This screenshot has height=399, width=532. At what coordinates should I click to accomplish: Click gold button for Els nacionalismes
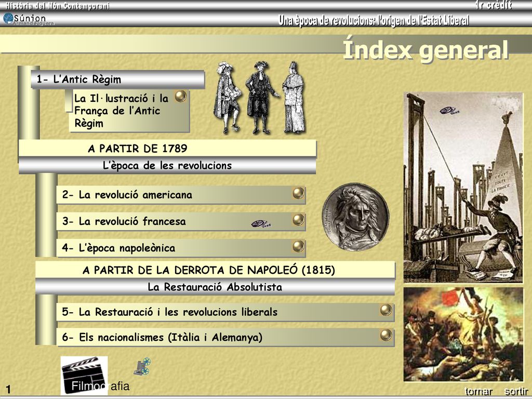click(386, 335)
